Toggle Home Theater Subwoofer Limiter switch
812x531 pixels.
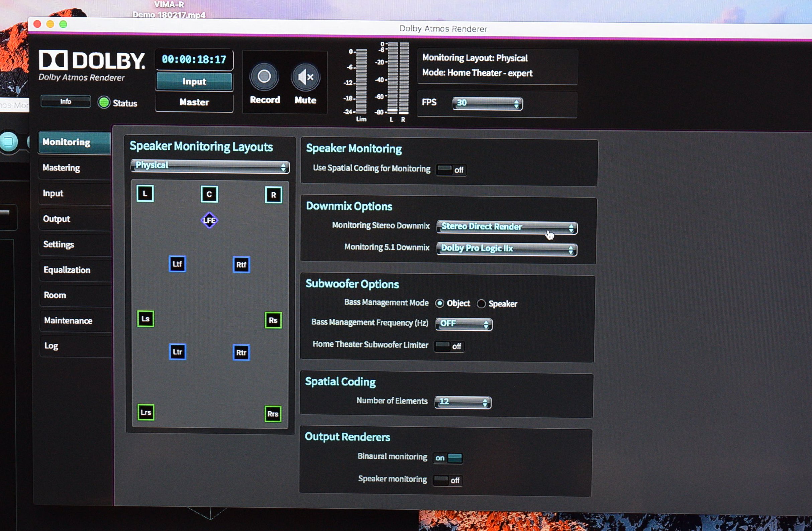point(449,346)
